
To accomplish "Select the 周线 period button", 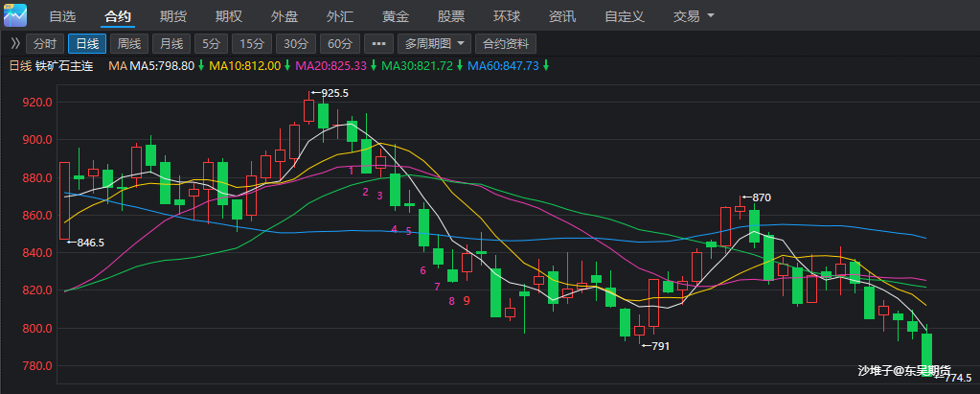I will (x=129, y=44).
